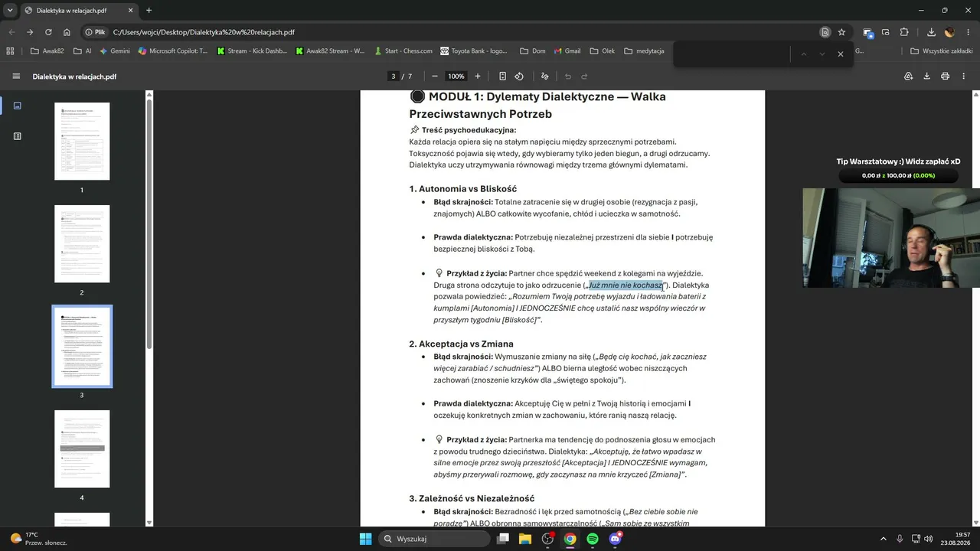This screenshot has height=551, width=980.
Task: Click the Plik file chip in address bar
Action: pos(95,32)
